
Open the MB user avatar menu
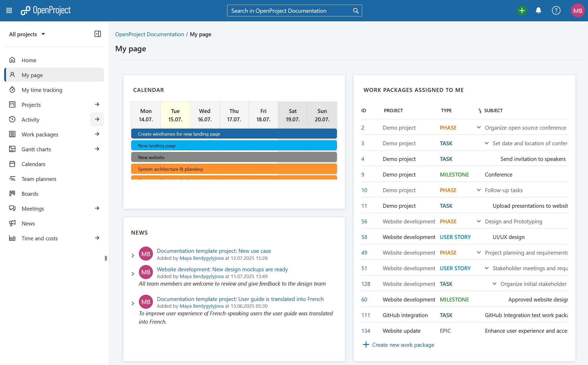(x=578, y=10)
